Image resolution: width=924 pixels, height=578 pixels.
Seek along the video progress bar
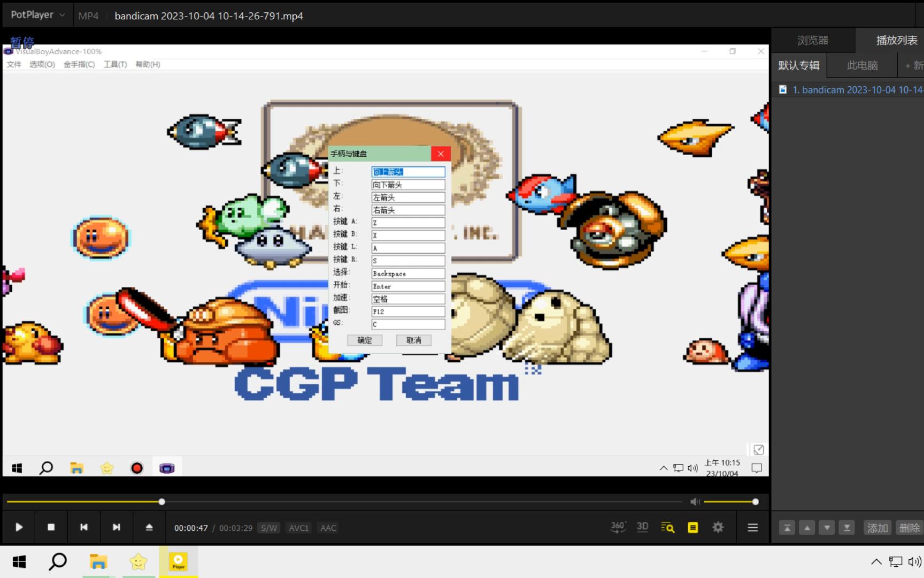pos(344,501)
